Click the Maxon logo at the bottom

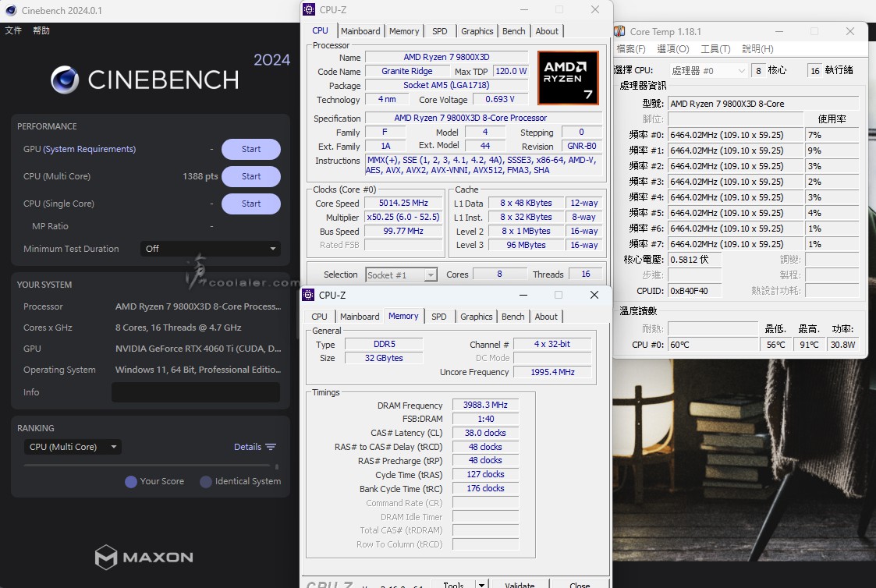144,557
